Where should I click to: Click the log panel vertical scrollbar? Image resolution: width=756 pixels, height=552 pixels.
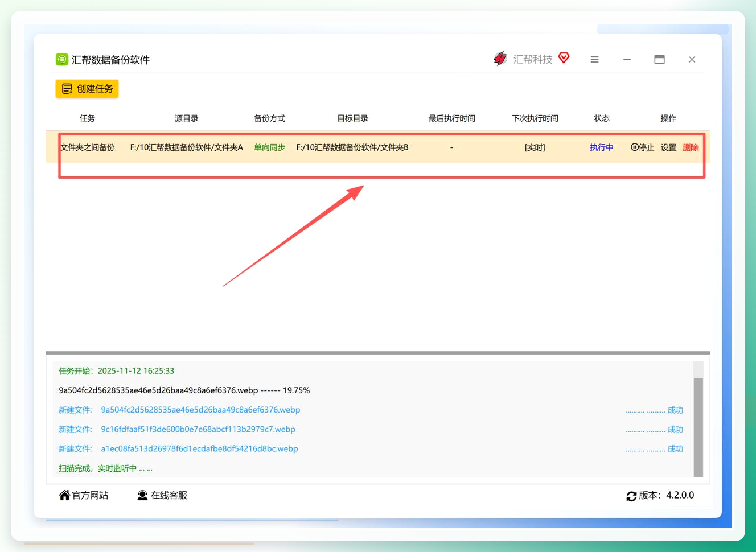coord(699,427)
